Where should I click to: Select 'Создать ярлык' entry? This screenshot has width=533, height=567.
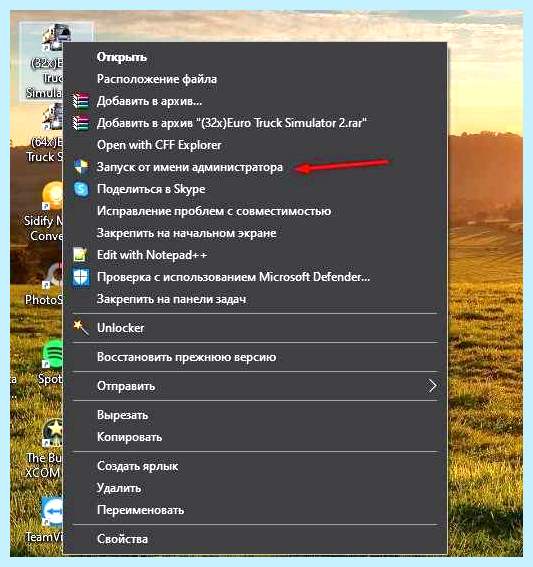pyautogui.click(x=255, y=466)
